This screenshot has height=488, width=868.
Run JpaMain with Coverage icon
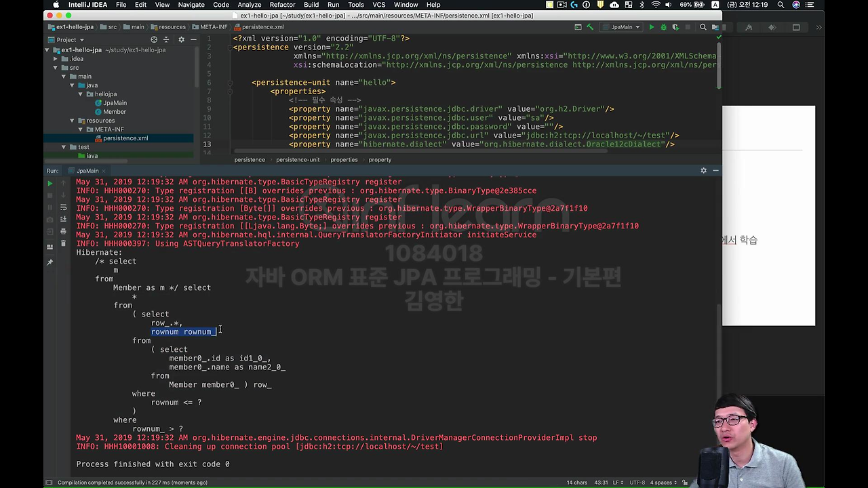(675, 27)
